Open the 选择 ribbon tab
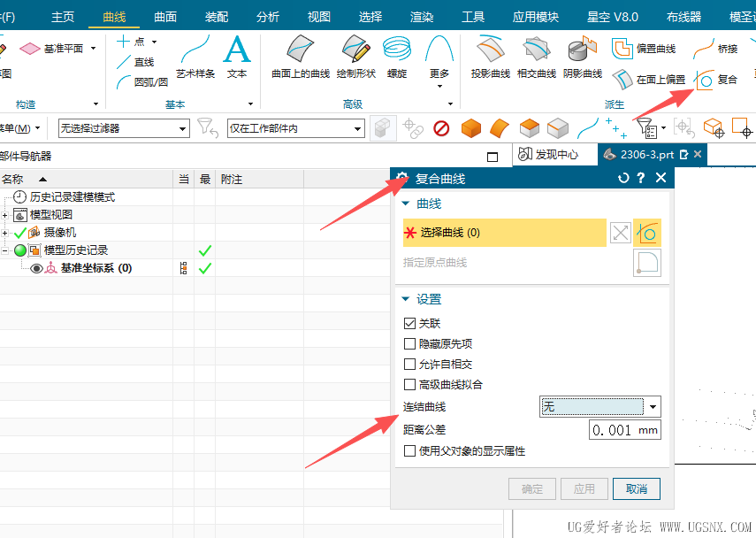 tap(370, 17)
